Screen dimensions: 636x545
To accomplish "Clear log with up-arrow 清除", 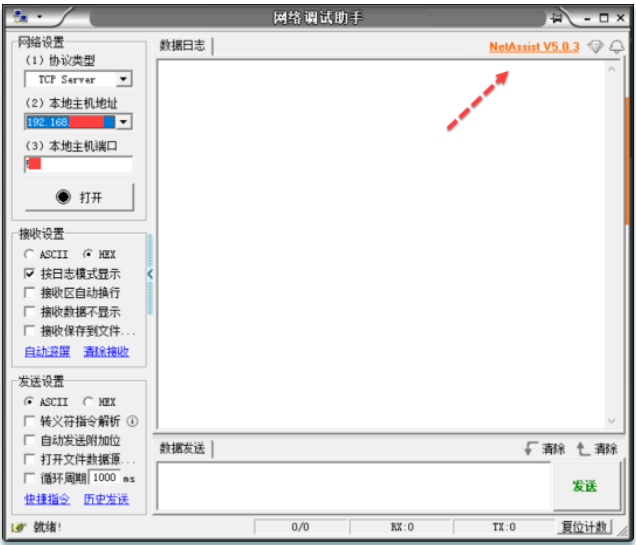I will coord(597,449).
